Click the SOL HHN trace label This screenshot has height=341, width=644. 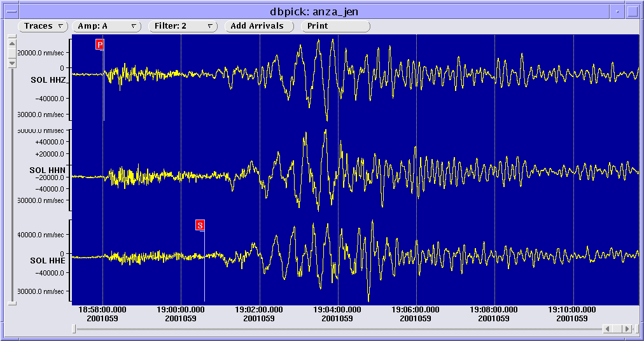48,170
